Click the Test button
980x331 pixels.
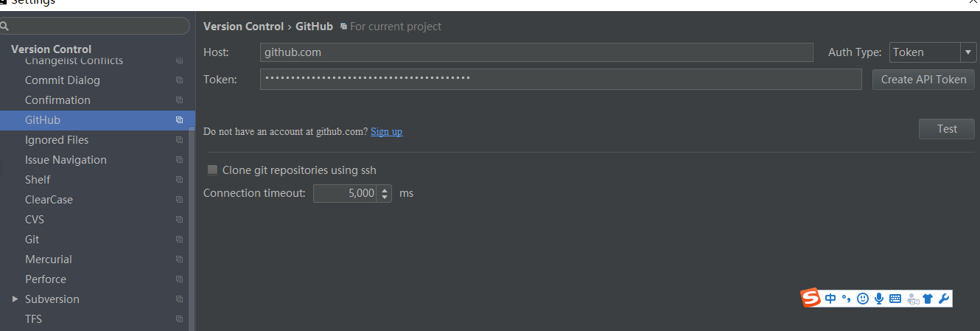point(947,129)
